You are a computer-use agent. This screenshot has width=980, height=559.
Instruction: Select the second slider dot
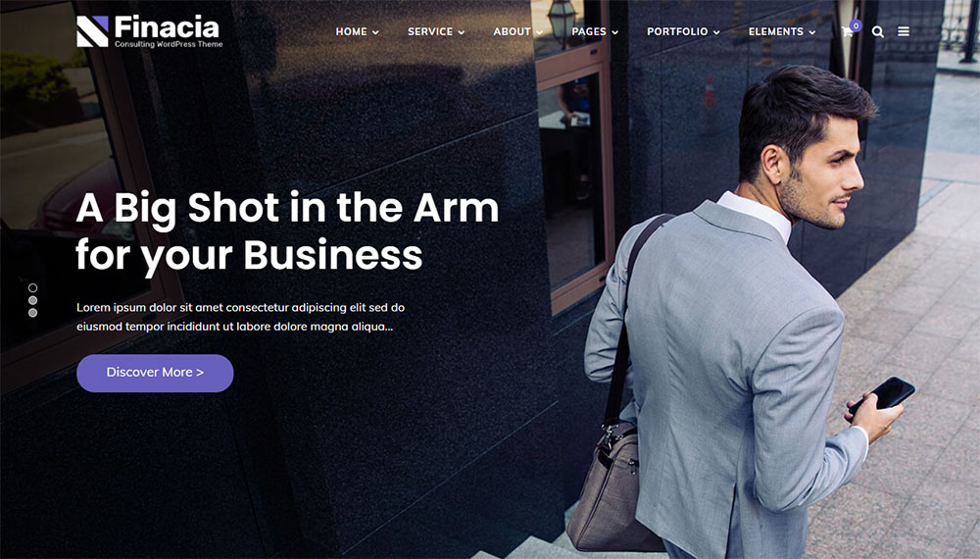(32, 300)
